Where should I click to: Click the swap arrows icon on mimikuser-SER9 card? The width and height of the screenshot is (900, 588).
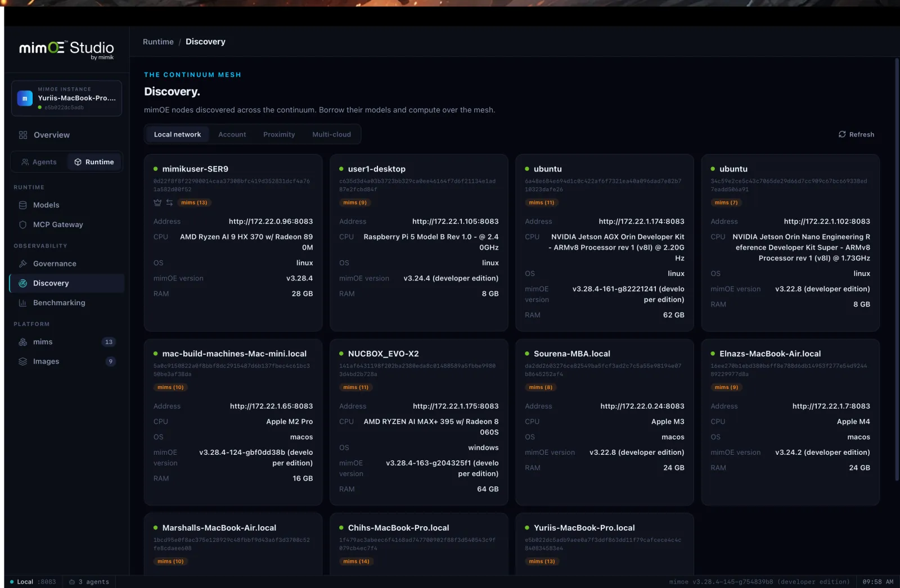coord(169,202)
